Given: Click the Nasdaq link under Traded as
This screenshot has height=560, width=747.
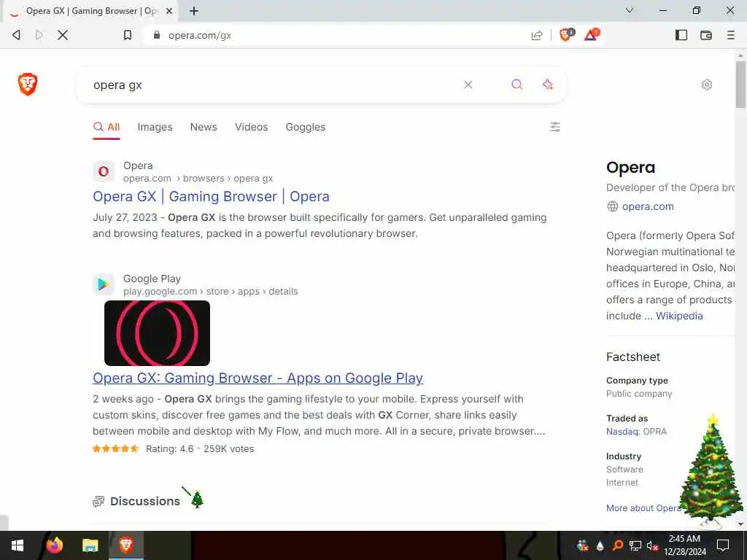Looking at the screenshot, I should point(623,432).
